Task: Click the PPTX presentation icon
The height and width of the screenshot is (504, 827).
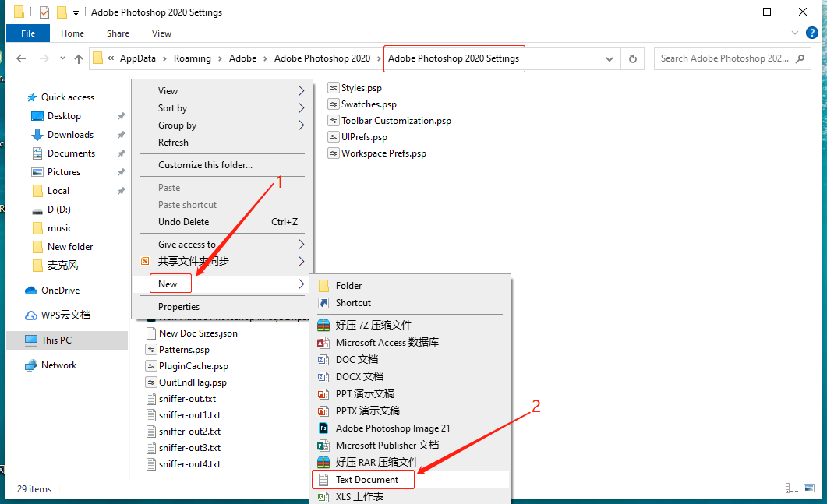Action: click(323, 411)
